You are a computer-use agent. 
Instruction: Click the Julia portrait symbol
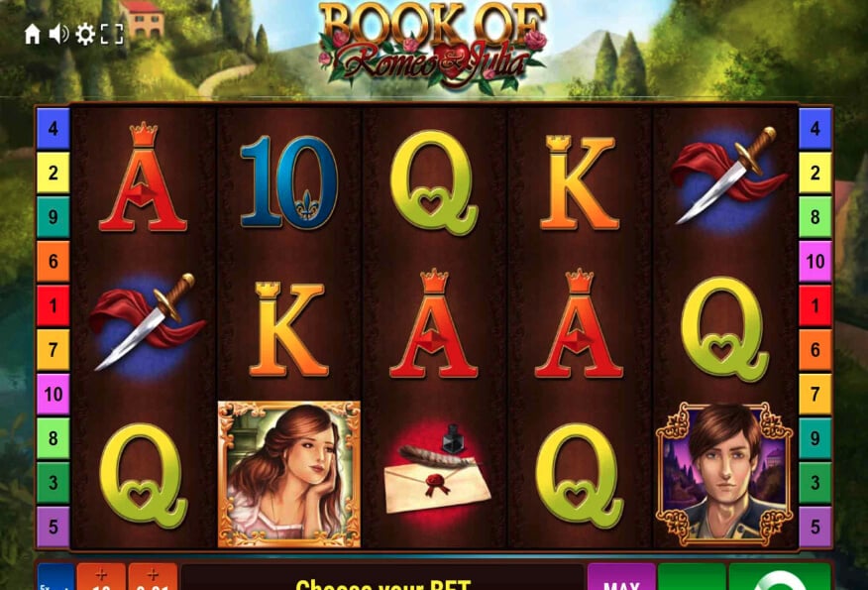point(289,474)
